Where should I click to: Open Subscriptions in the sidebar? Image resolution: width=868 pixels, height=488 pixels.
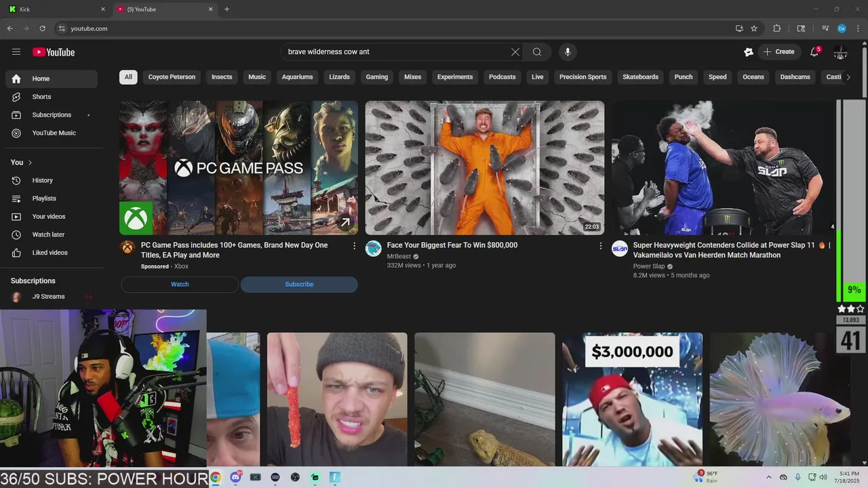(x=52, y=115)
